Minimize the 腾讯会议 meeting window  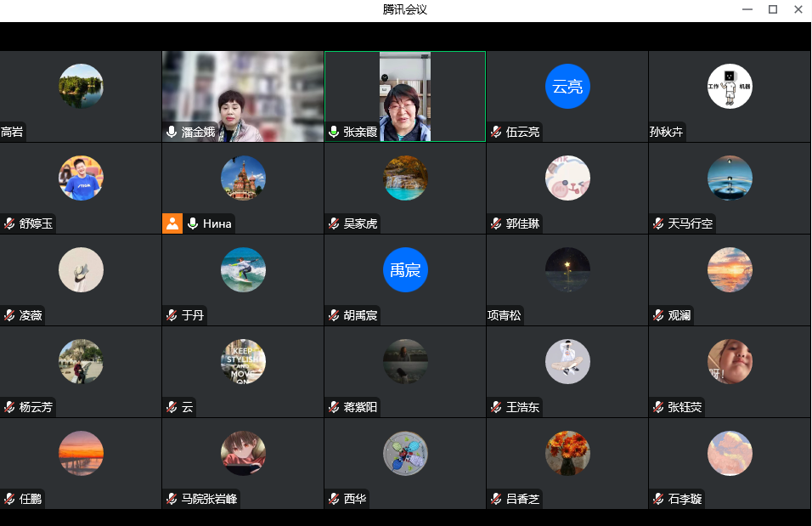coord(746,9)
